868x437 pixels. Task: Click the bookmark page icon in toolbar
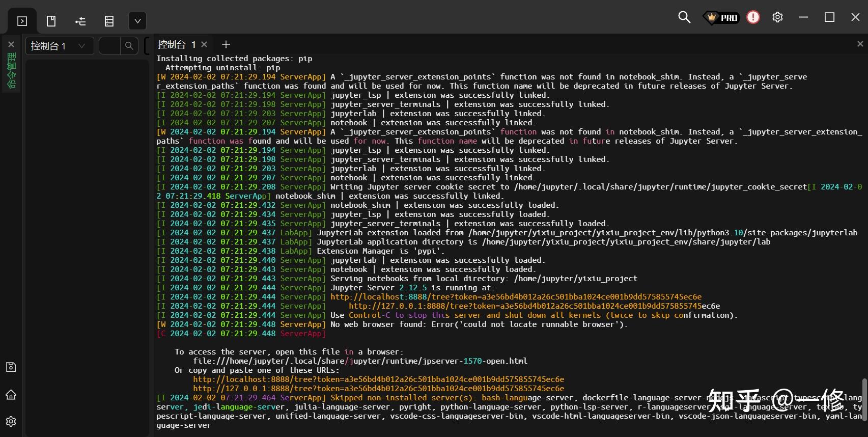51,21
